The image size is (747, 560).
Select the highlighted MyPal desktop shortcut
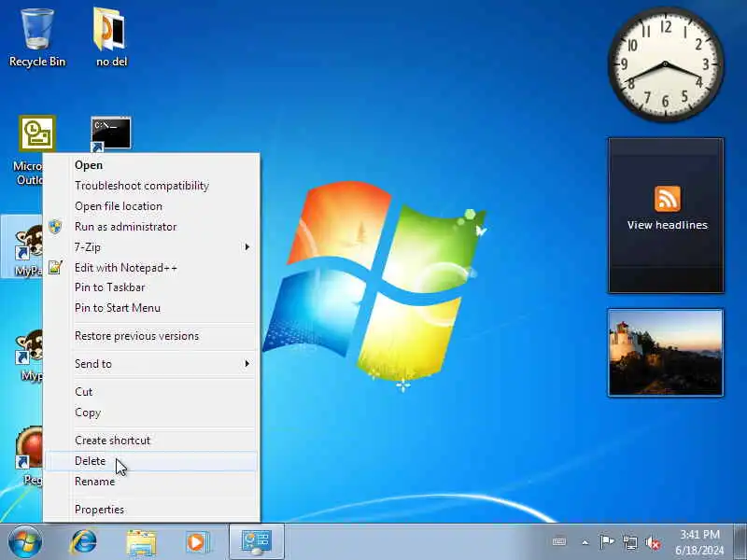[x=22, y=247]
